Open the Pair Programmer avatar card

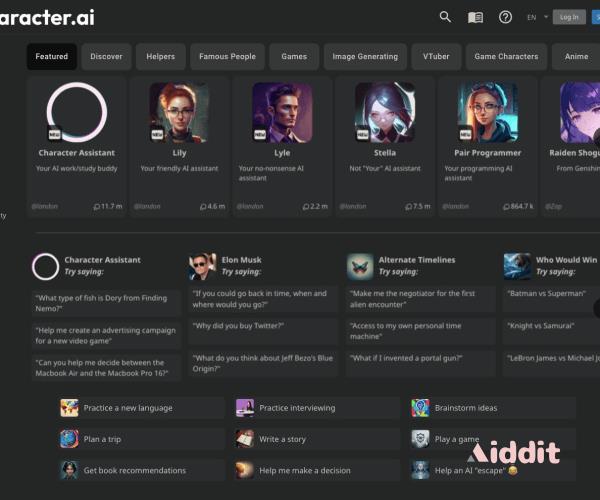click(x=488, y=112)
